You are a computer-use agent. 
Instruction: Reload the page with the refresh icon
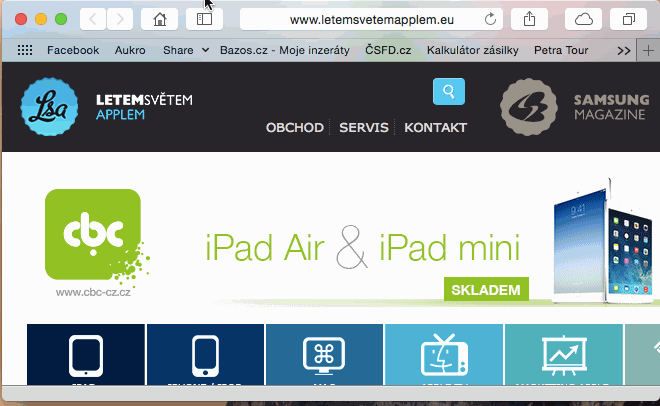coord(490,19)
